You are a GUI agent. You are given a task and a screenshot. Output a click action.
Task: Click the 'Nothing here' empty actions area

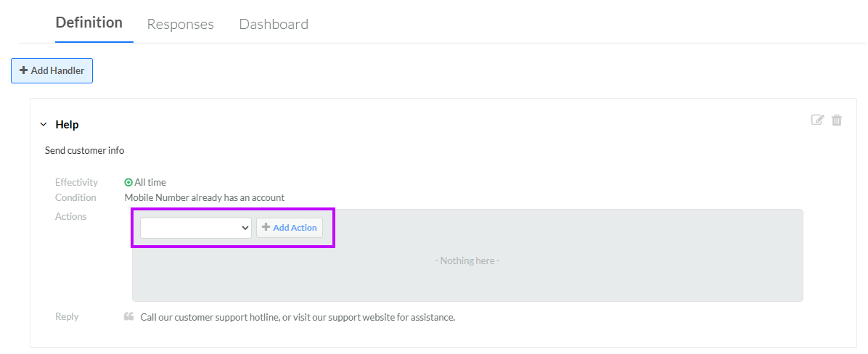pos(467,260)
